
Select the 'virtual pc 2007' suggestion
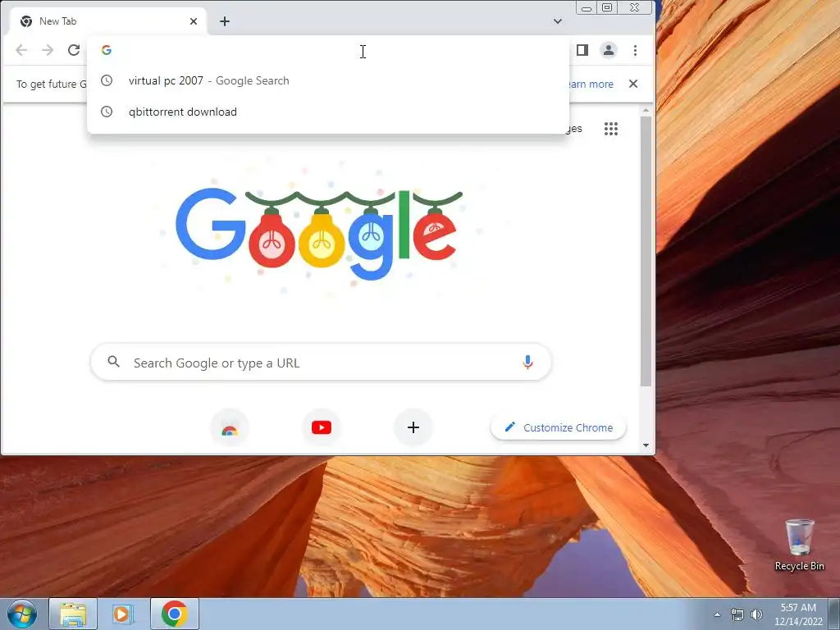(x=328, y=81)
